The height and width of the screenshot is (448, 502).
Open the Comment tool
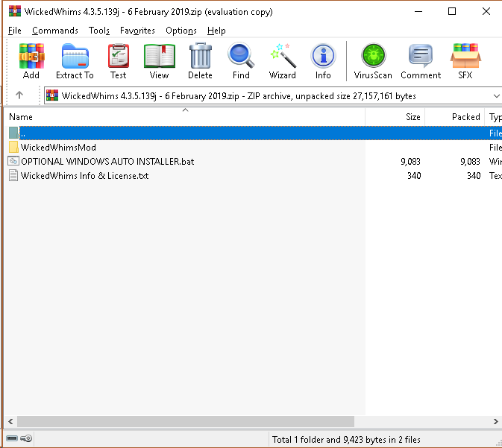421,61
